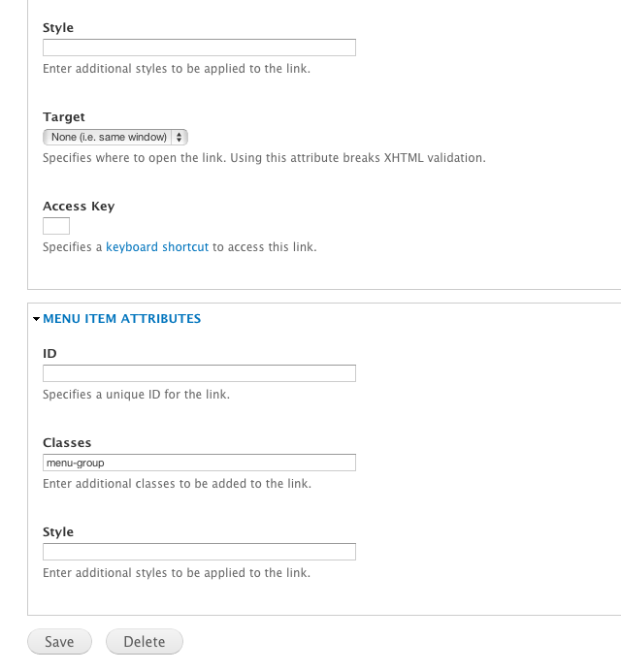Click the ID text field

(200, 373)
